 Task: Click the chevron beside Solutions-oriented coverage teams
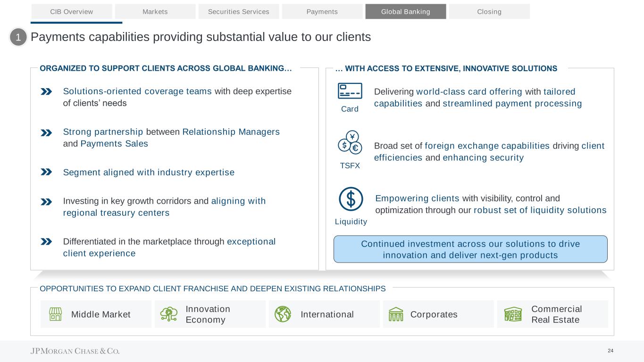point(46,92)
